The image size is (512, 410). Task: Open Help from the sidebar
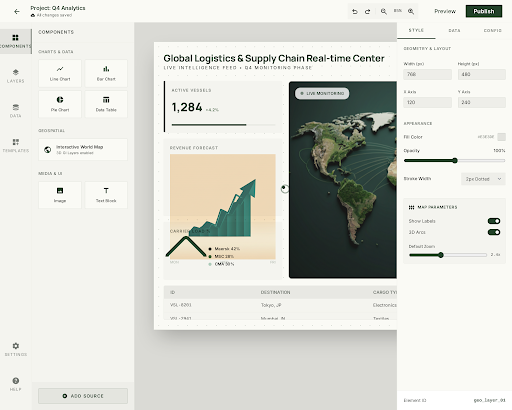coord(16,384)
